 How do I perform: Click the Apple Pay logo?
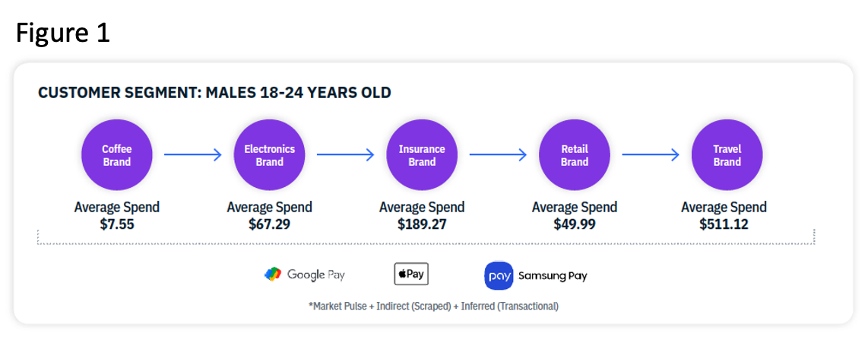coord(411,274)
